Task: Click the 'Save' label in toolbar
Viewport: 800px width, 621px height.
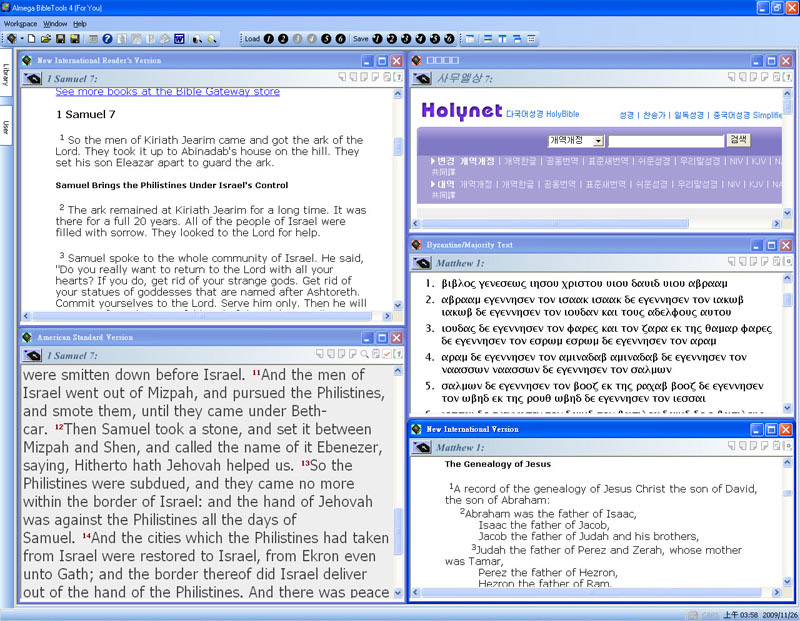Action: pos(360,39)
